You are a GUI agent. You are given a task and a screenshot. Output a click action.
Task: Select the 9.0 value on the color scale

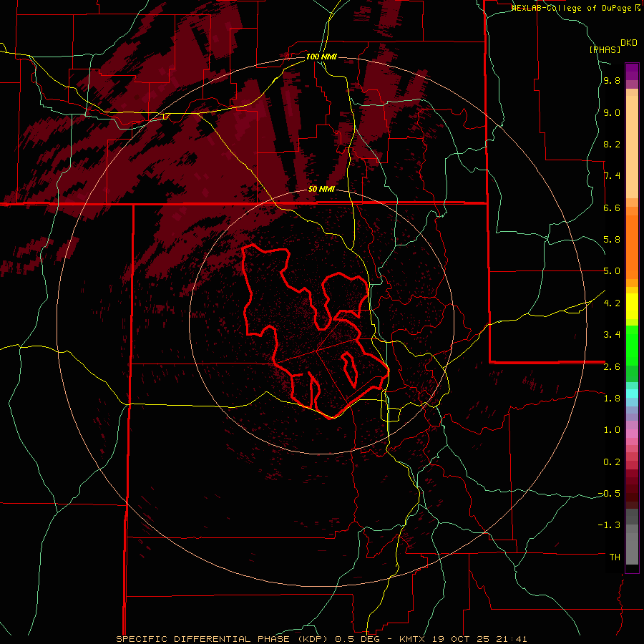click(612, 113)
